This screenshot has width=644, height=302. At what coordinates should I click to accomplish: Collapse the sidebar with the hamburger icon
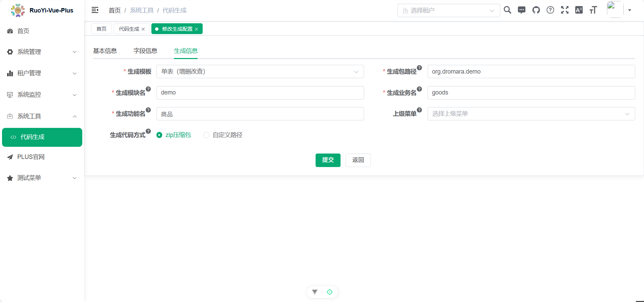[x=95, y=10]
